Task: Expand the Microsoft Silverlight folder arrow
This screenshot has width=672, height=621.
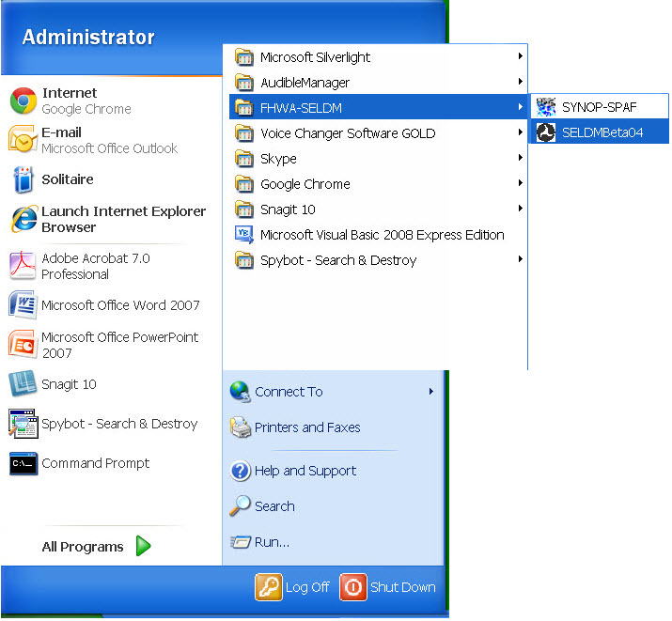Action: [520, 57]
